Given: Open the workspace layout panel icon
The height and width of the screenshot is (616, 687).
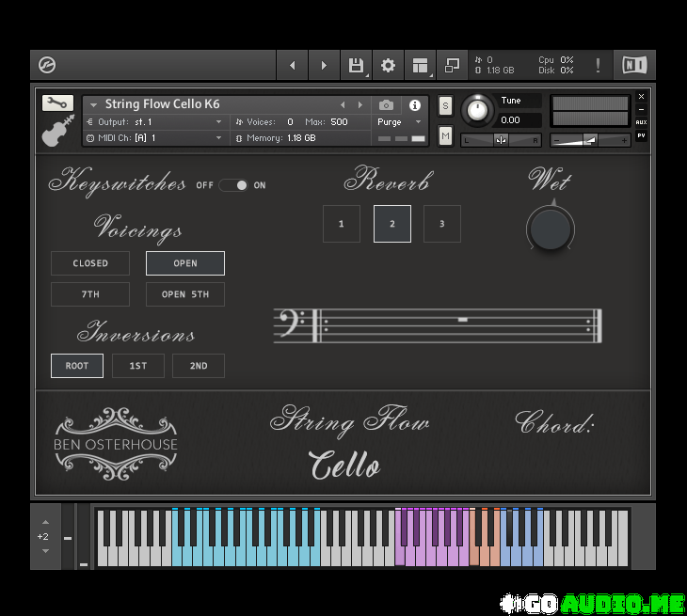Looking at the screenshot, I should tap(420, 65).
